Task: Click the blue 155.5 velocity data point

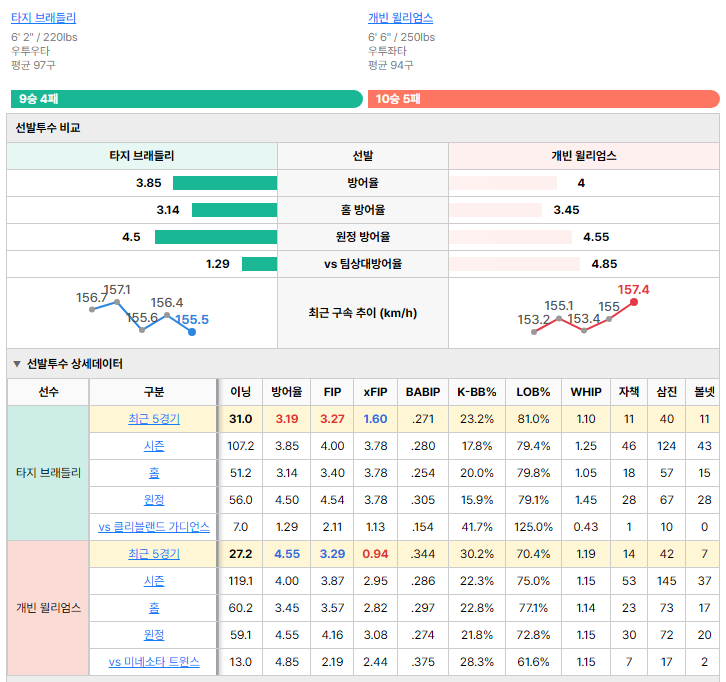Action: pyautogui.click(x=192, y=332)
